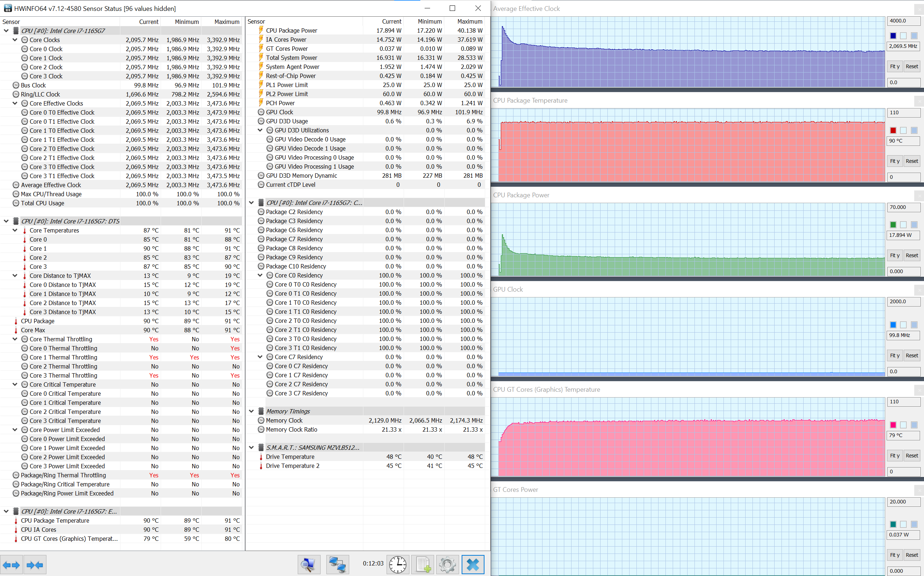Click the shrink columns inward-arrows icon
The height and width of the screenshot is (576, 924).
35,564
